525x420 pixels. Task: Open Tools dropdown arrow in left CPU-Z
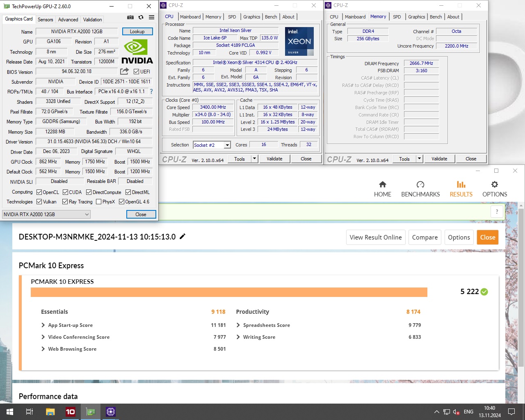pos(254,159)
